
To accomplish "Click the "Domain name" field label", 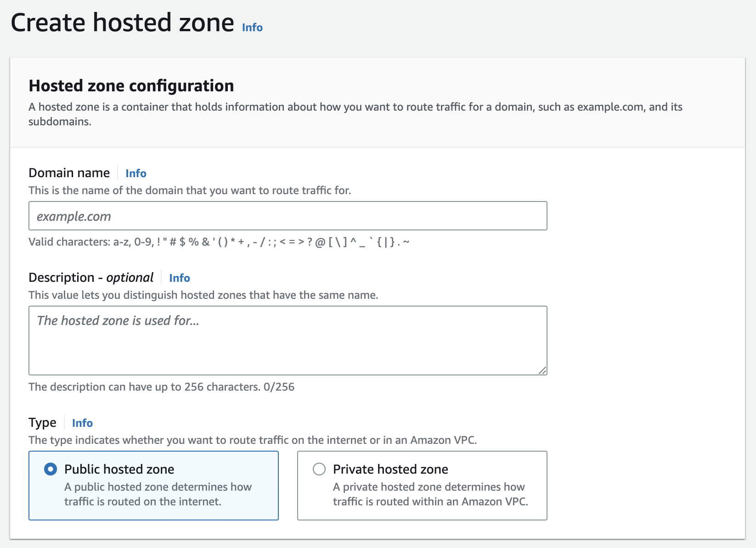I will [x=69, y=173].
